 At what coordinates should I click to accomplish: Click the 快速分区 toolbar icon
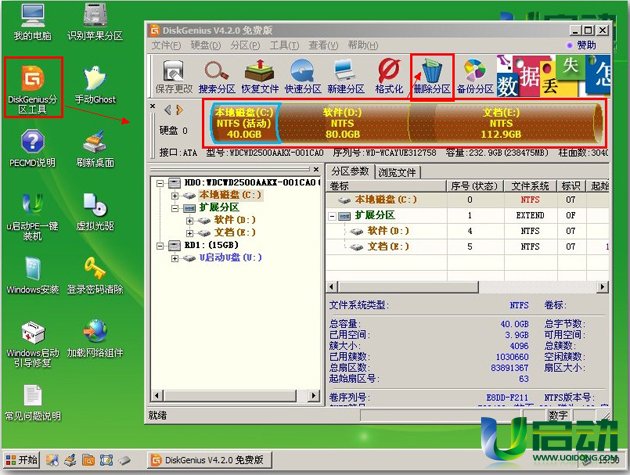[x=303, y=76]
